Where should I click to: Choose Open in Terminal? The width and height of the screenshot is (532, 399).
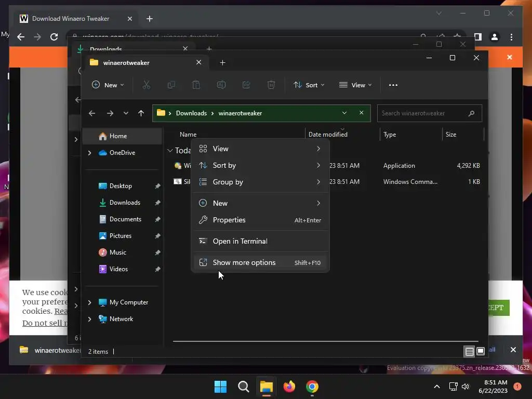click(260, 241)
